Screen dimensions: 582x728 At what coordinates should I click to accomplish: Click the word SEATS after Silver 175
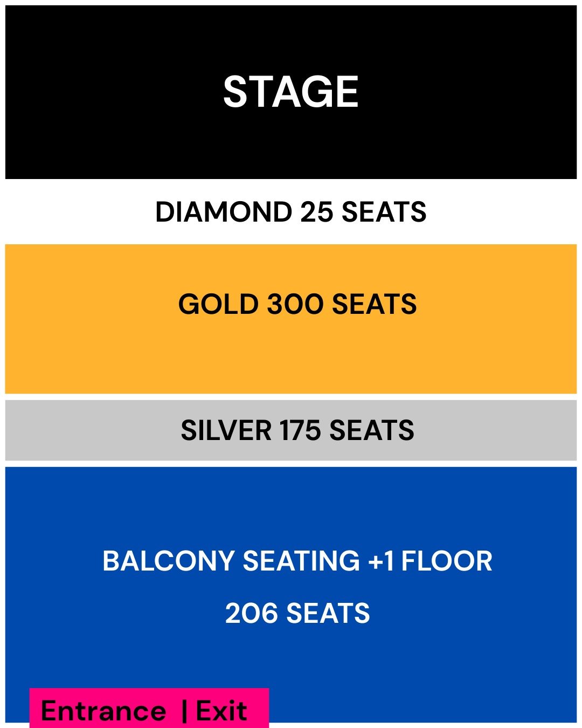pos(372,430)
